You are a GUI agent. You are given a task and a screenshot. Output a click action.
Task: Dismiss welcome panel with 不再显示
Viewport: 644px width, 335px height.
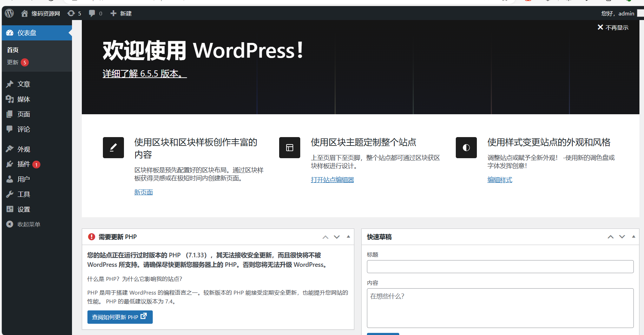[613, 27]
